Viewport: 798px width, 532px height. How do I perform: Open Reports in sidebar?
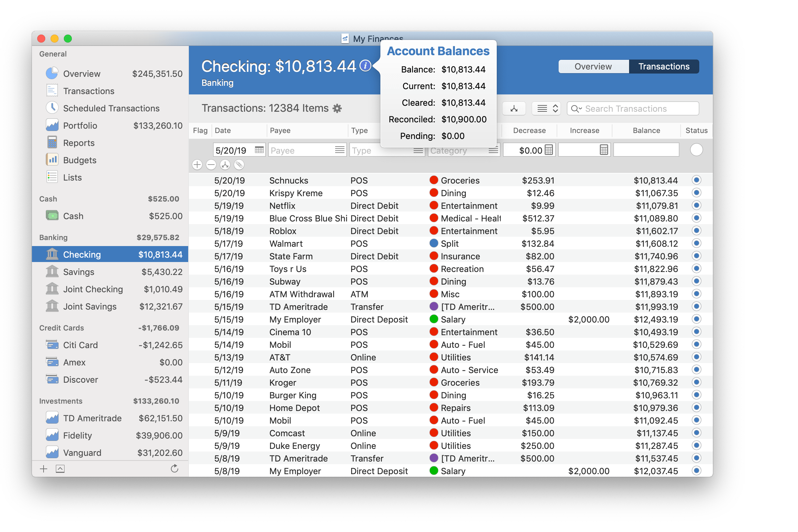point(110,143)
